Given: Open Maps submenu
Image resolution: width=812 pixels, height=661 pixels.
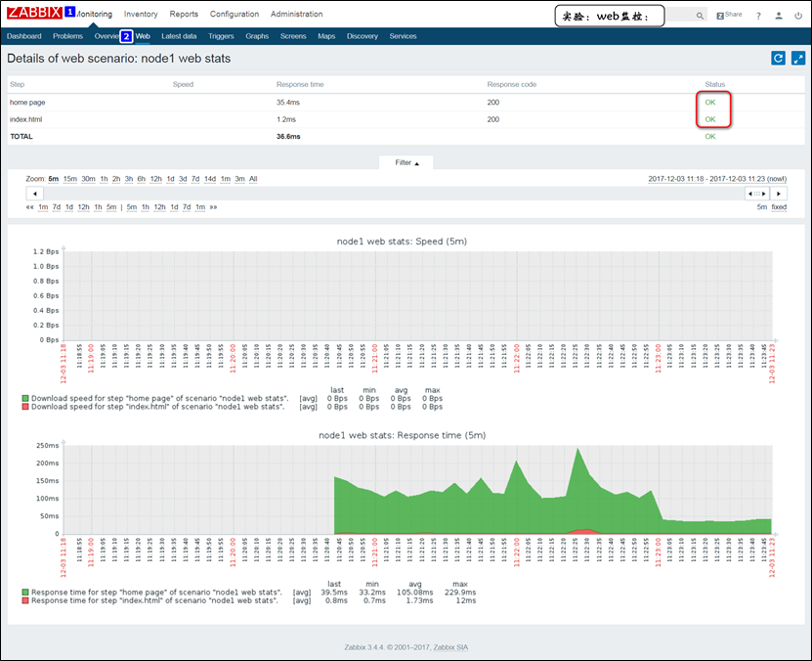Looking at the screenshot, I should pos(326,36).
